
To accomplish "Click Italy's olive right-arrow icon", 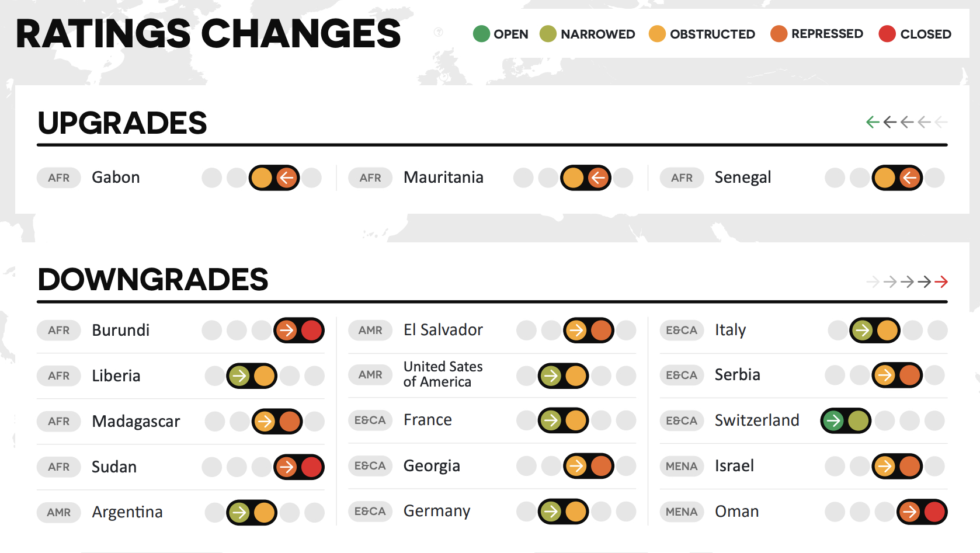I will click(862, 331).
